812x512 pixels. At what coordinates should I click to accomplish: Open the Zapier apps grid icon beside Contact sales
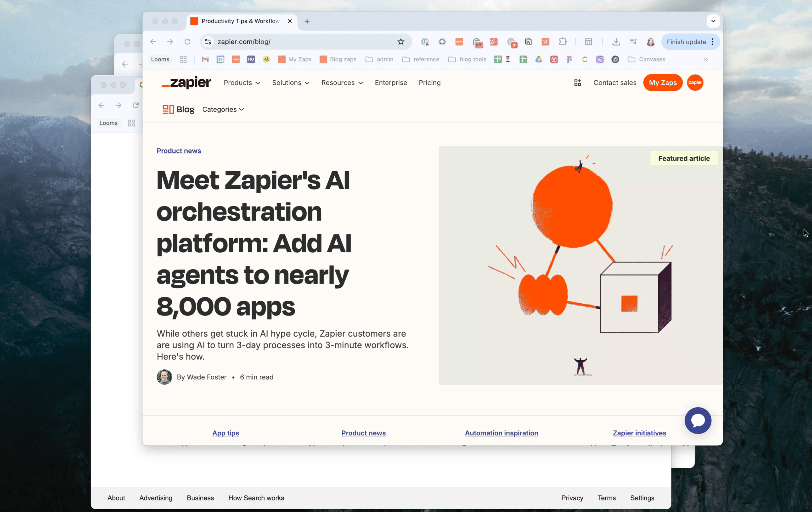(x=577, y=83)
